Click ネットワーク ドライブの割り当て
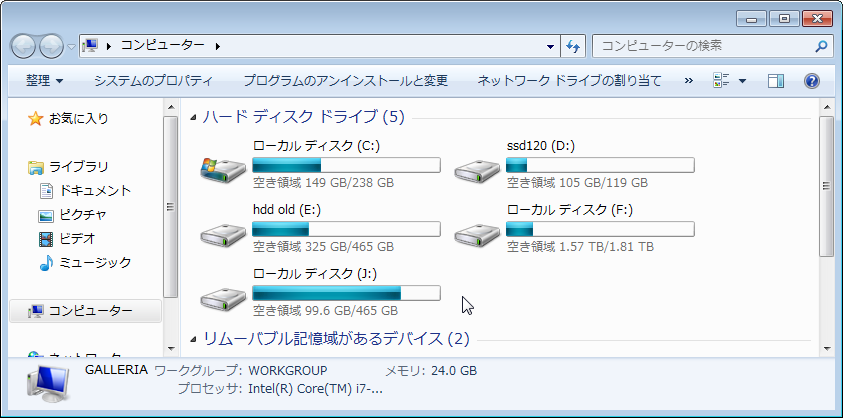Screen dimensions: 843x418 569,81
